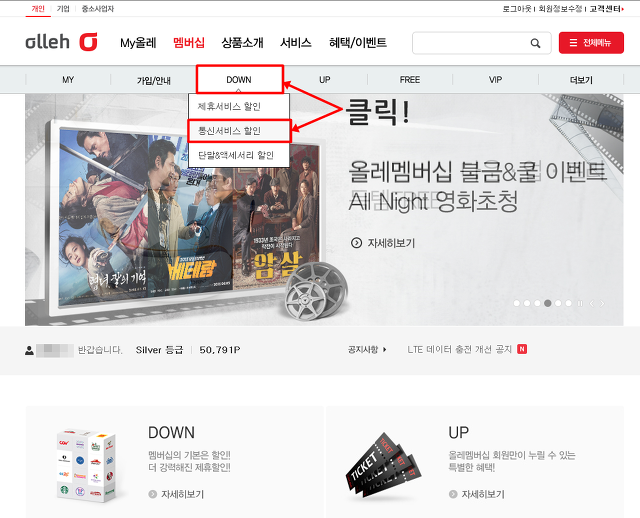
Task: Open the 전체메뉴 hamburger button
Action: pyautogui.click(x=591, y=43)
